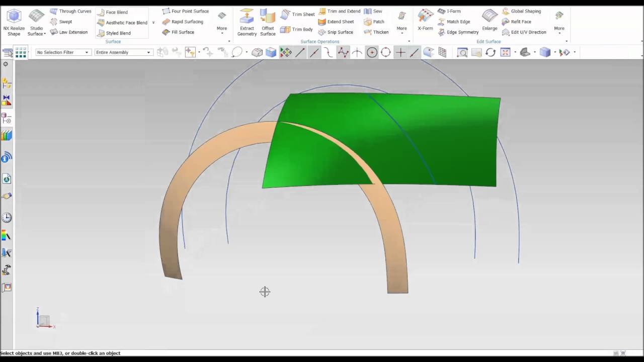Toggle the Mid Point snap option
Image resolution: width=644 pixels, height=362 pixels.
point(314,52)
